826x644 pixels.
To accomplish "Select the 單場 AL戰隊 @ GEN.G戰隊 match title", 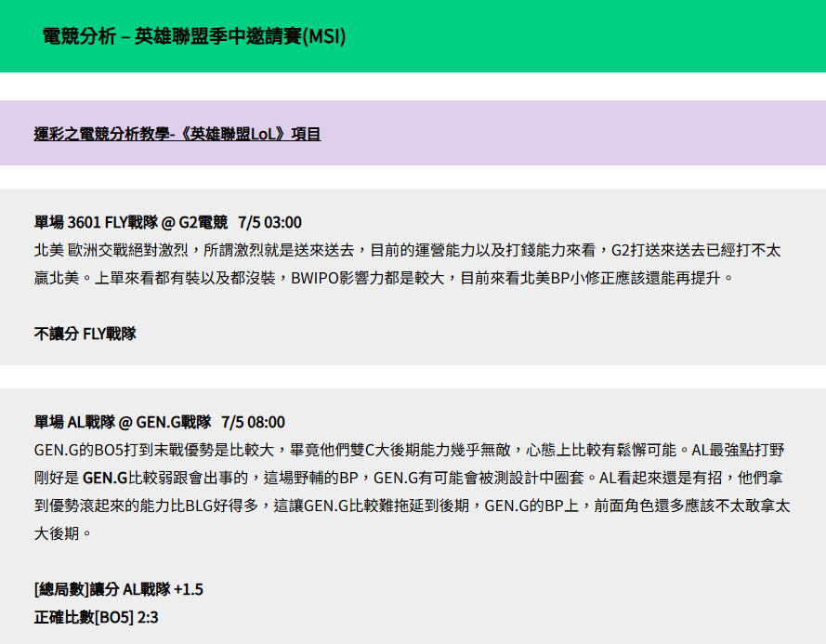I will (x=159, y=422).
